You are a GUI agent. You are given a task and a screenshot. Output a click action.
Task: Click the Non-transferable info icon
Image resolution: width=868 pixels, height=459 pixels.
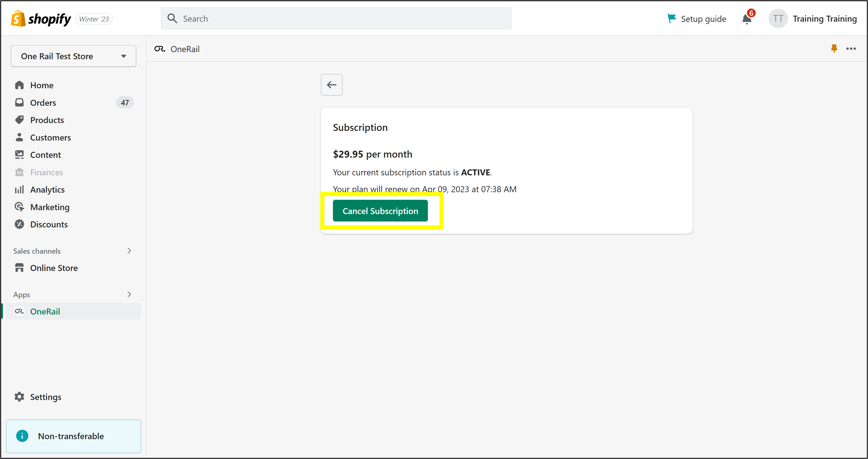pyautogui.click(x=22, y=436)
